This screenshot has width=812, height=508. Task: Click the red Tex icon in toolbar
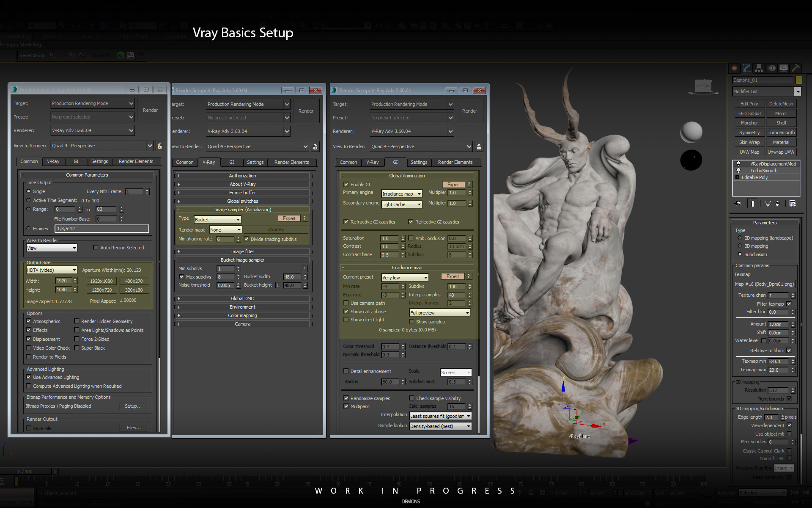[131, 55]
